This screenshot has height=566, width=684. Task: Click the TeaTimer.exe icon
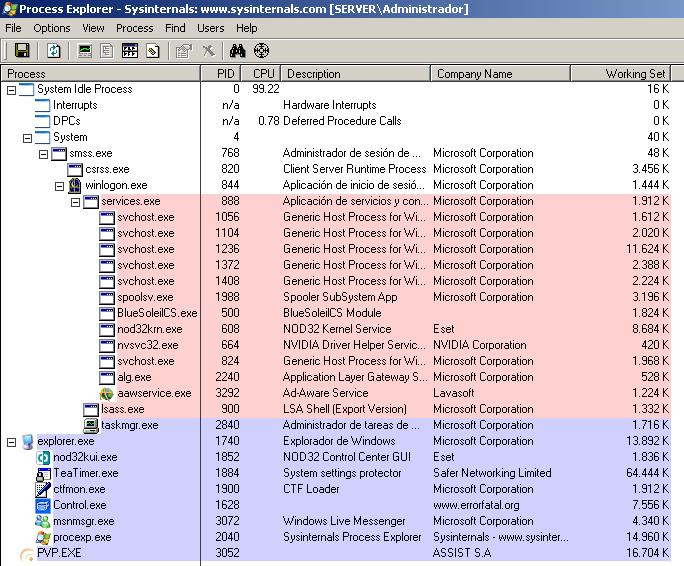click(x=43, y=473)
